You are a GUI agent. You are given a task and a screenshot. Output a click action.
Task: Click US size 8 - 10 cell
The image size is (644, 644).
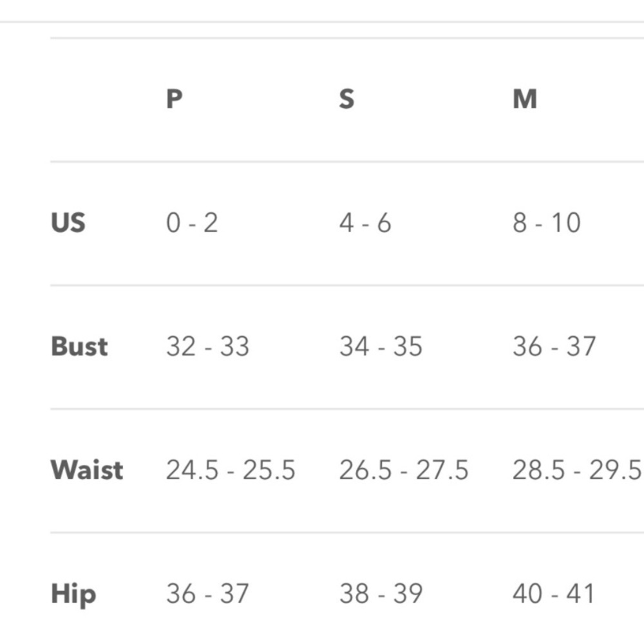(547, 223)
